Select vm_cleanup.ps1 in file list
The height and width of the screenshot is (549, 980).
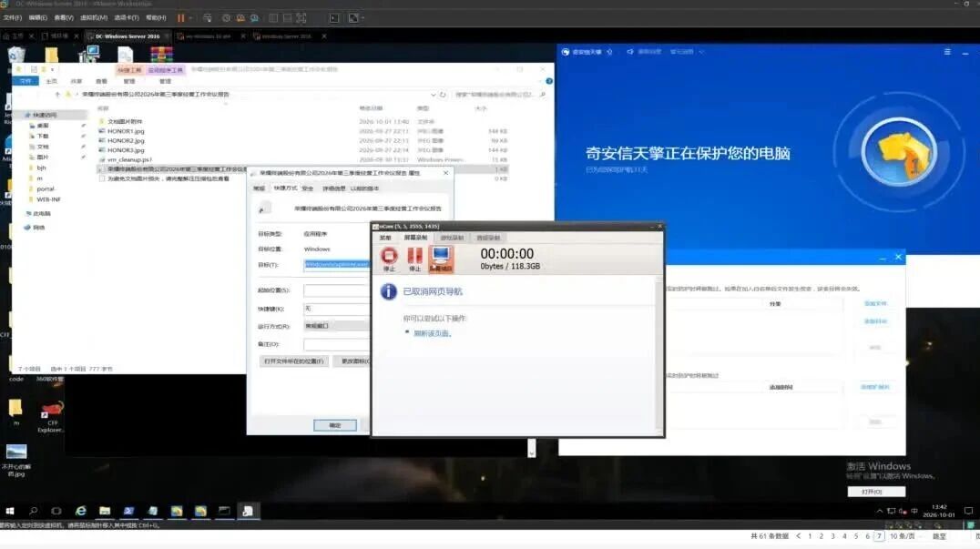(x=129, y=160)
